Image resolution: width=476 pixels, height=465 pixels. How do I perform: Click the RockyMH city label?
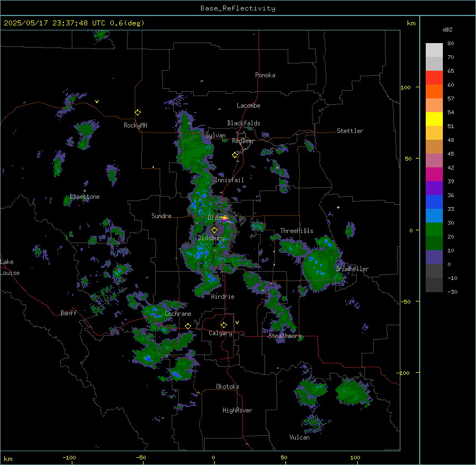pos(135,125)
